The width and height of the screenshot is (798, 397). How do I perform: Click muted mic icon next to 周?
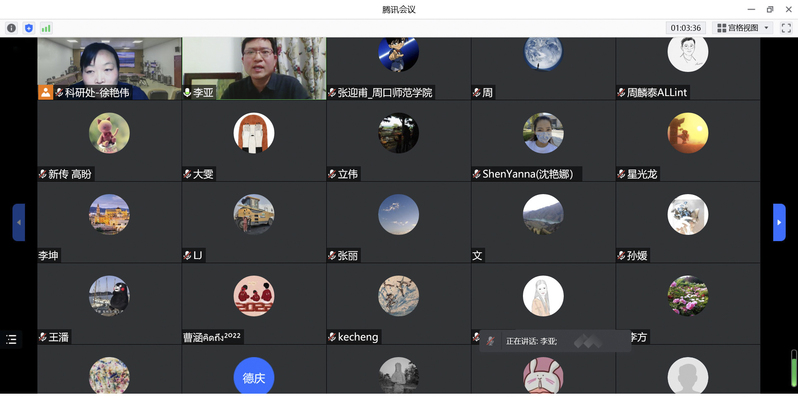[x=476, y=93]
